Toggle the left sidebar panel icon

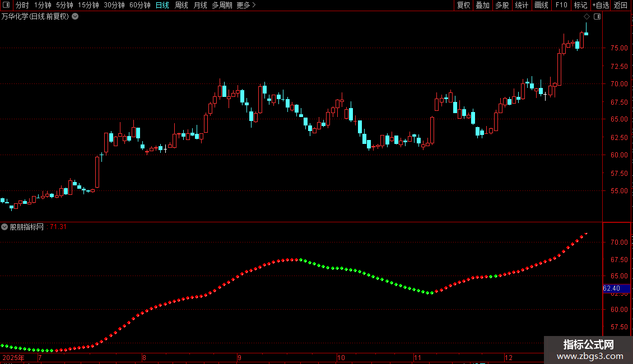click(7, 5)
